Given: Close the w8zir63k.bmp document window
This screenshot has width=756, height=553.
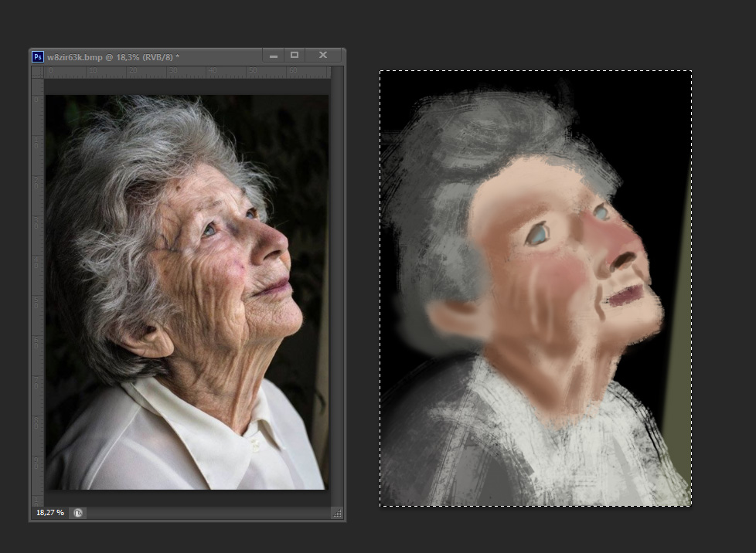Looking at the screenshot, I should coord(323,56).
